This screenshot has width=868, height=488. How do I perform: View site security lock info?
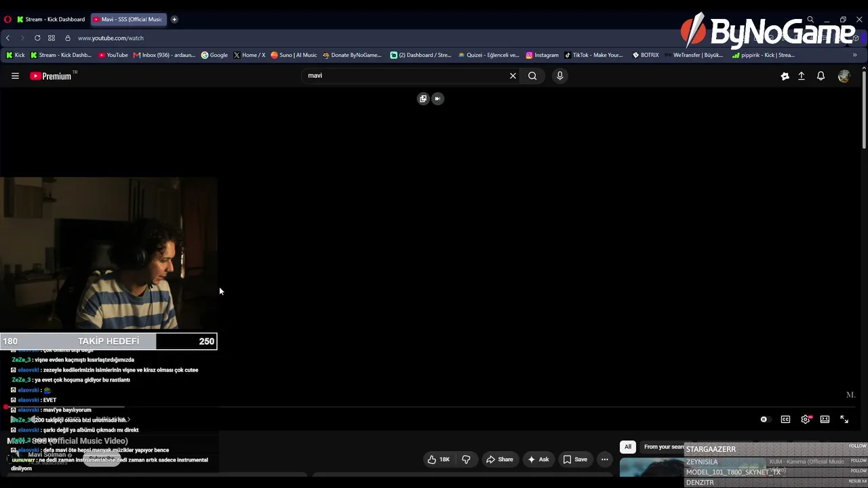pyautogui.click(x=67, y=38)
